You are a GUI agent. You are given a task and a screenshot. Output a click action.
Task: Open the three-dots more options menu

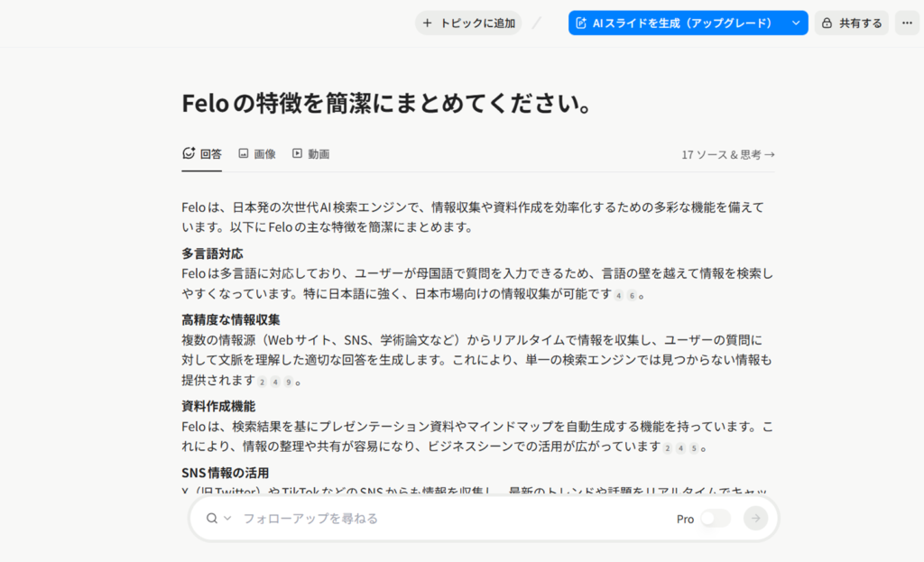[x=907, y=23]
